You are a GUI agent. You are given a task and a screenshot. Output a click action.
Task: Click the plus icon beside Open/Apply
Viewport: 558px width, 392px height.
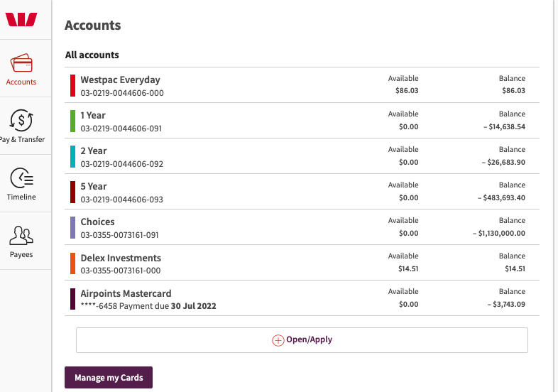(x=278, y=340)
